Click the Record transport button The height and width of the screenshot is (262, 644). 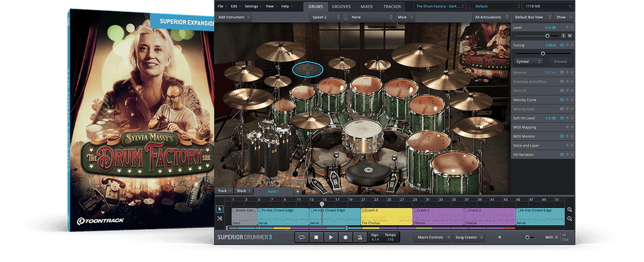[x=345, y=237]
